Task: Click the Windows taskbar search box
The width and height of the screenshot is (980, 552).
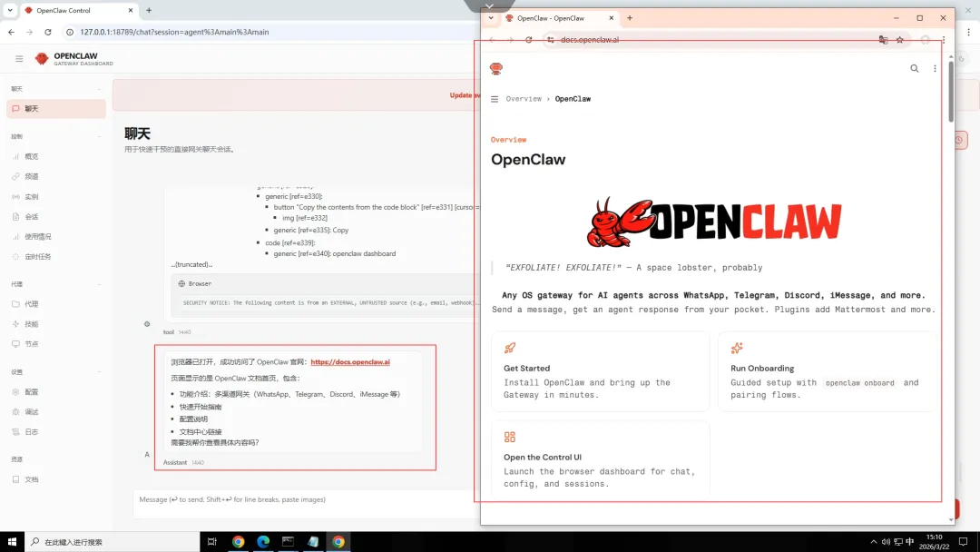Action: tap(113, 542)
